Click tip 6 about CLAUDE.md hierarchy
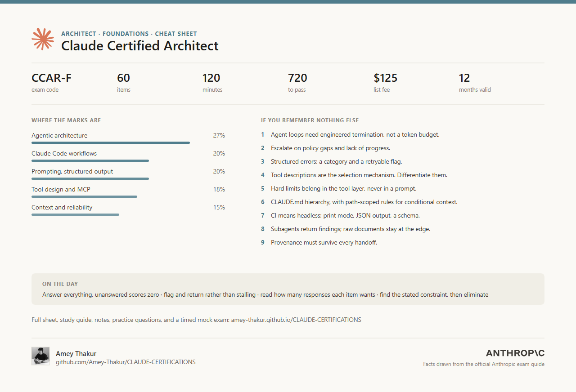576x392 pixels. click(x=359, y=202)
